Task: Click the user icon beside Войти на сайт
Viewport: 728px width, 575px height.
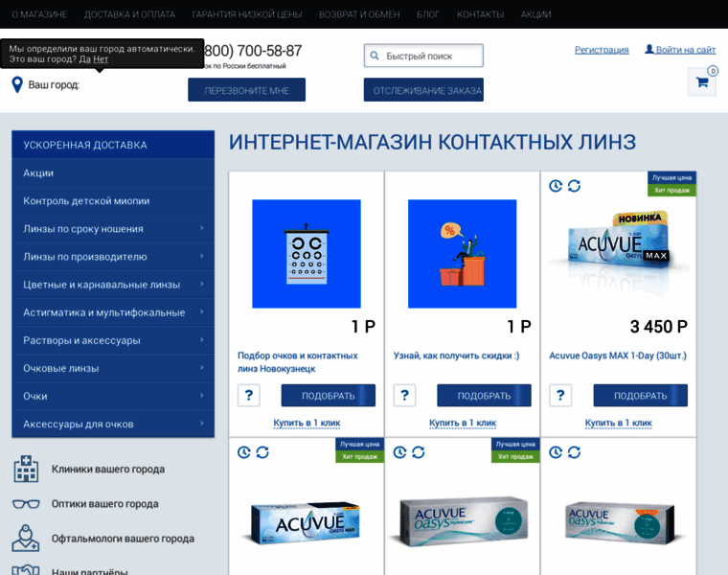Action: (649, 49)
